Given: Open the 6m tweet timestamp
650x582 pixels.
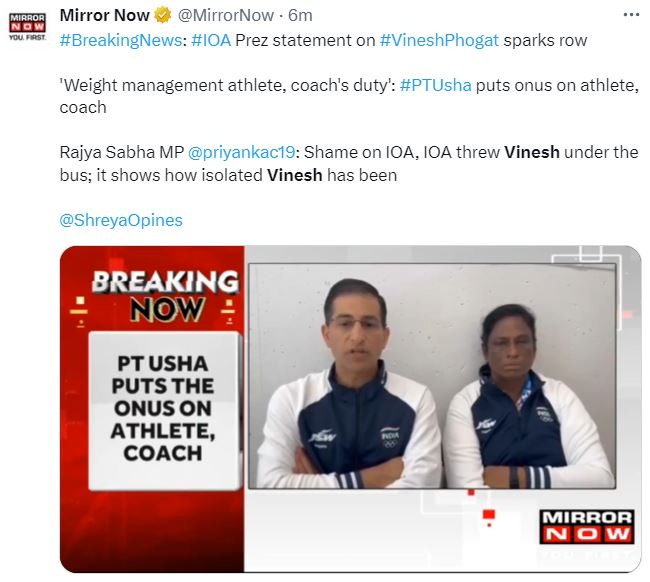Looking at the screenshot, I should (x=300, y=16).
